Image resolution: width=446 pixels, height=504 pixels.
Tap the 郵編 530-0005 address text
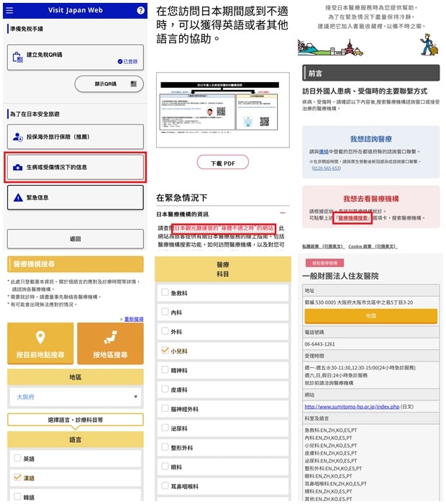tap(359, 302)
